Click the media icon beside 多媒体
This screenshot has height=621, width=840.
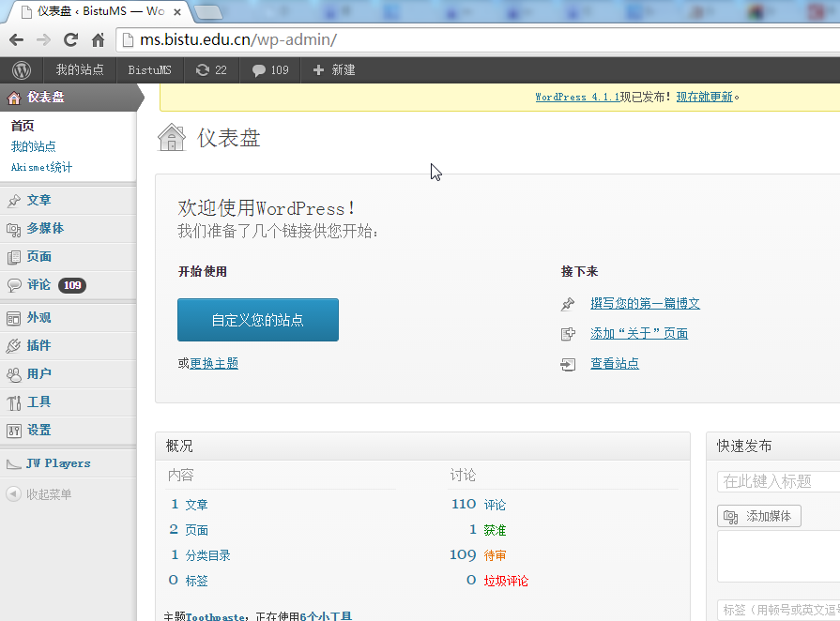(14, 230)
